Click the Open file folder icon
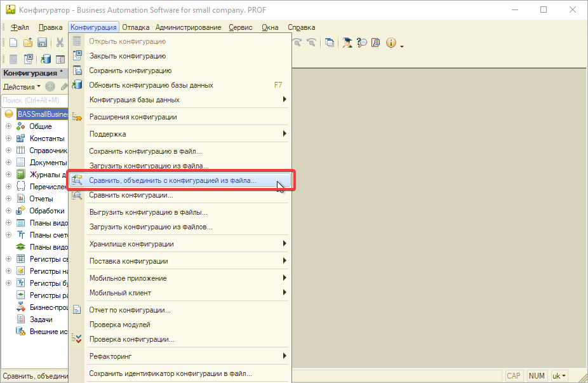The width and height of the screenshot is (588, 383). tap(28, 43)
